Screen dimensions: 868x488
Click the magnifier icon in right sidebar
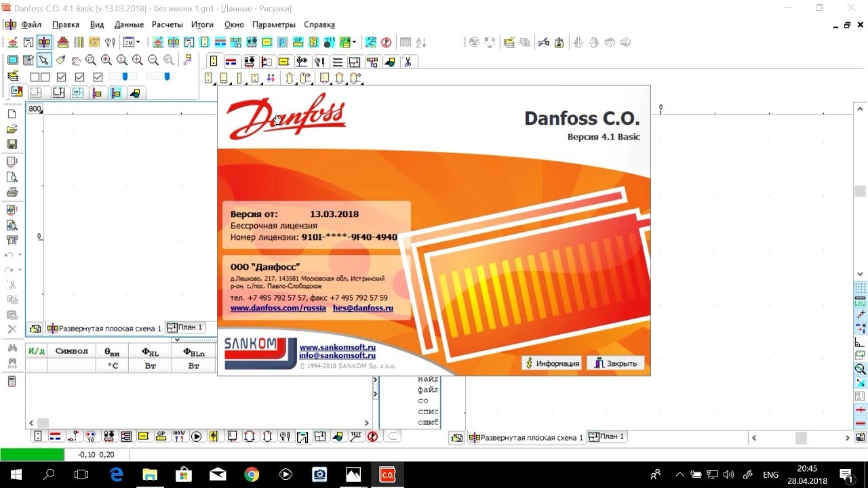[860, 369]
